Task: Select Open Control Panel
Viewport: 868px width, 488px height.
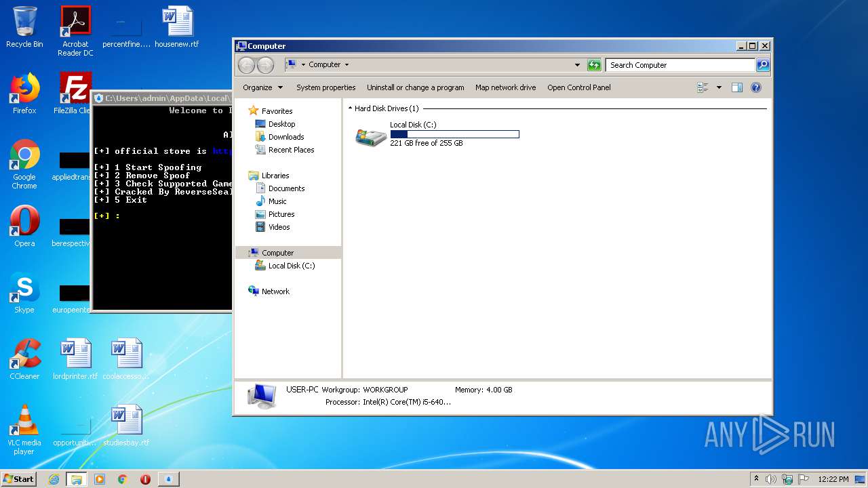Action: [578, 87]
